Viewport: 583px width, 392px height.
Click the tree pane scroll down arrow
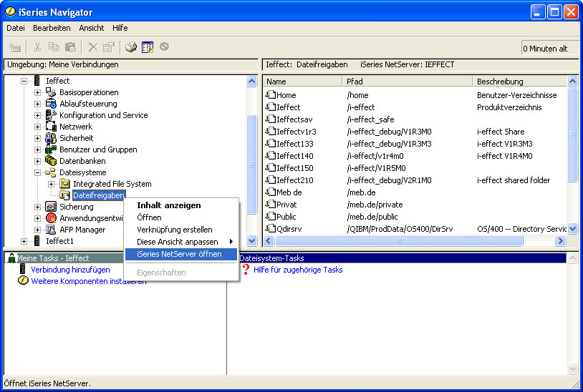251,242
